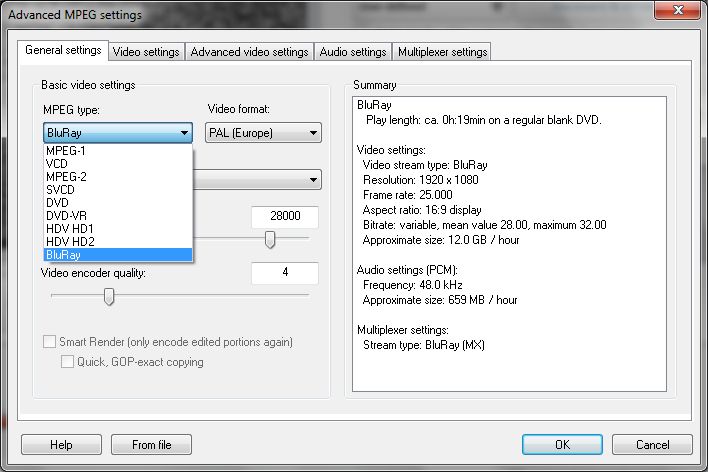Choose MPEG-2 from the MPEG type list

(x=118, y=177)
